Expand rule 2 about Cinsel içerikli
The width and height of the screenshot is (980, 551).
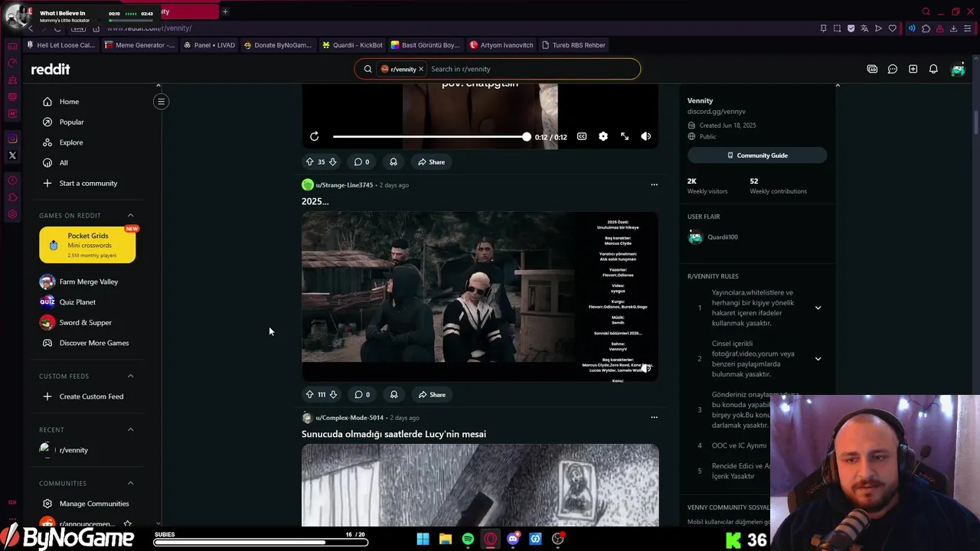click(818, 358)
